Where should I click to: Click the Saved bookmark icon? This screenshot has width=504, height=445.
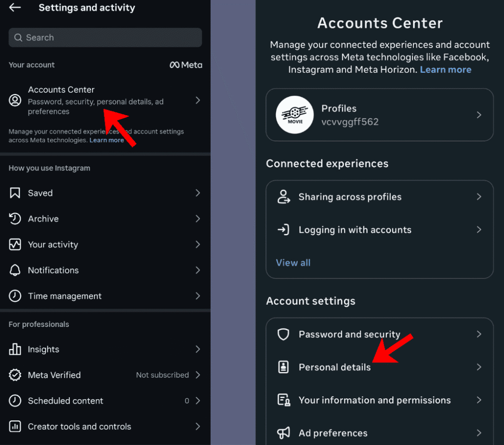point(15,193)
